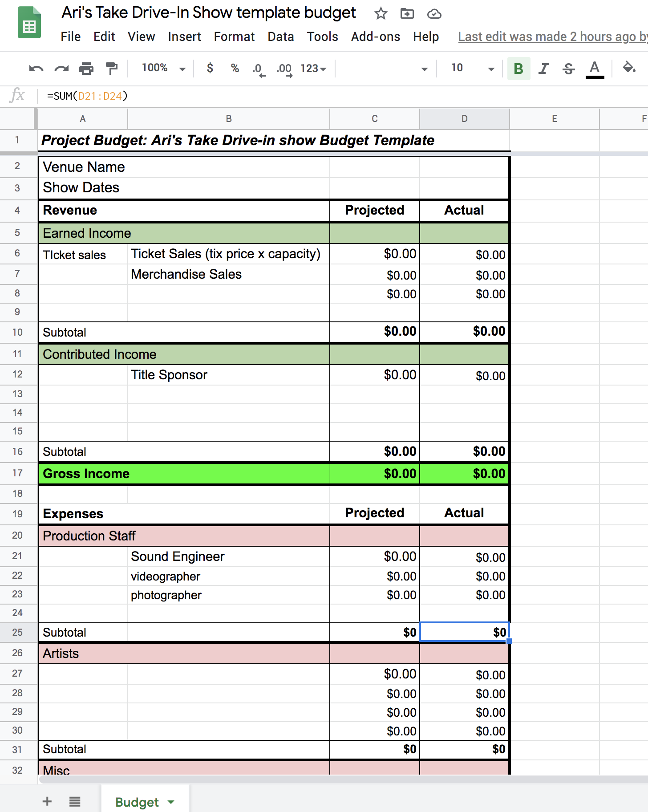This screenshot has height=812, width=648.
Task: Toggle Italic formatting
Action: [543, 69]
